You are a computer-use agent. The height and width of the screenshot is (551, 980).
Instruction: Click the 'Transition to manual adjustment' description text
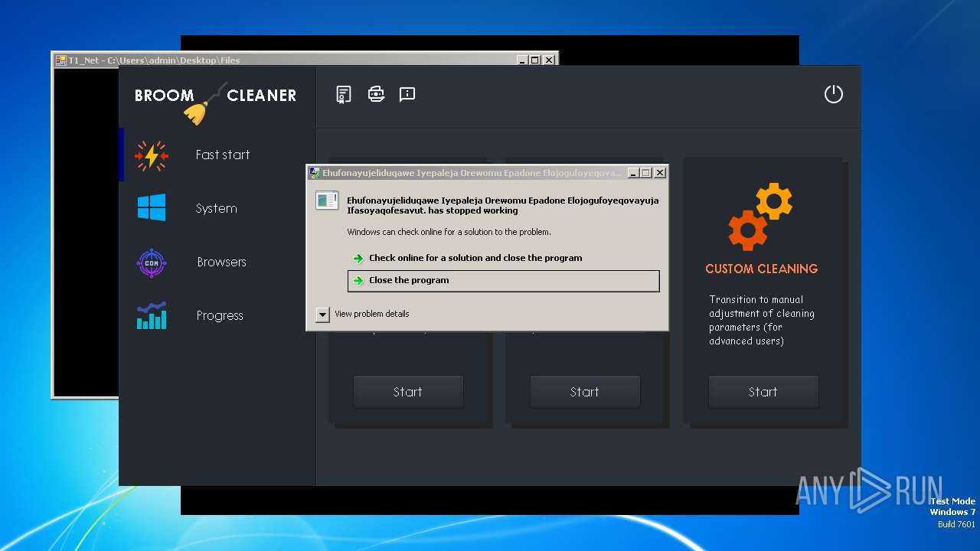tap(762, 320)
